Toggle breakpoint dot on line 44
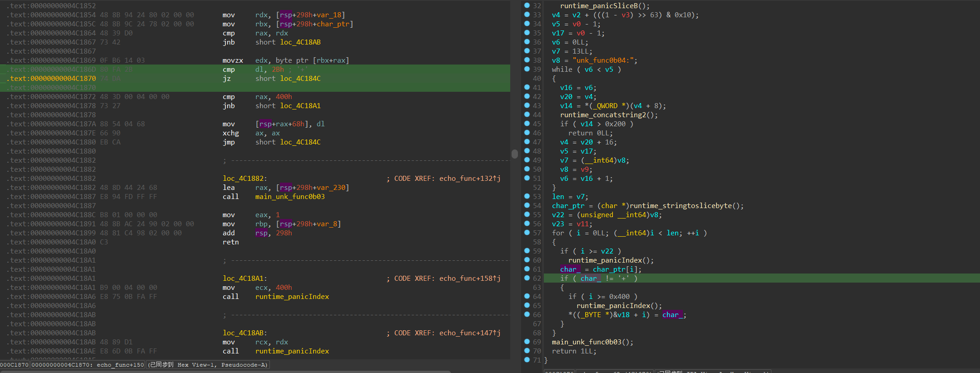The width and height of the screenshot is (980, 373). [x=527, y=114]
